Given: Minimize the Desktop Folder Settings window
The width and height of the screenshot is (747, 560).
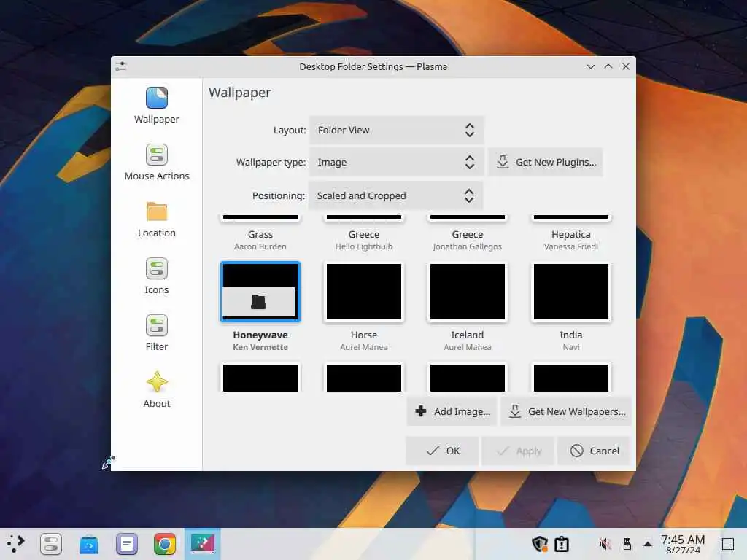Looking at the screenshot, I should tap(591, 66).
